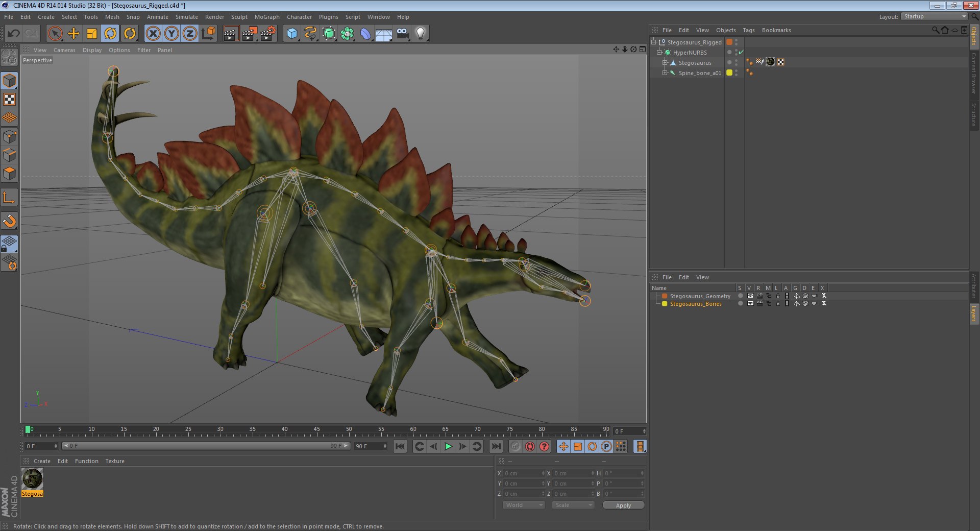Open the Content Browser side tab

(x=974, y=73)
